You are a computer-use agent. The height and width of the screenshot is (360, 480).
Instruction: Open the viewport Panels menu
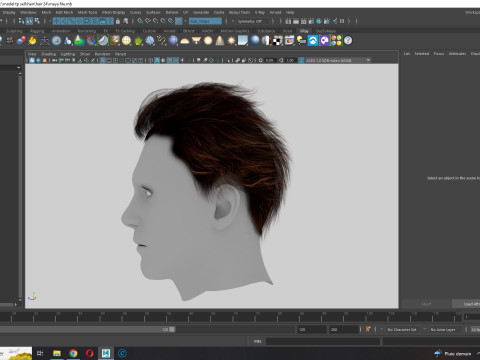pyautogui.click(x=120, y=54)
